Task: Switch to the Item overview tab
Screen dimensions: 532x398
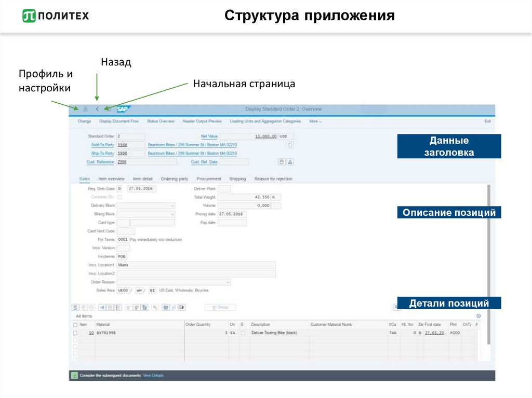Action: pyautogui.click(x=111, y=179)
